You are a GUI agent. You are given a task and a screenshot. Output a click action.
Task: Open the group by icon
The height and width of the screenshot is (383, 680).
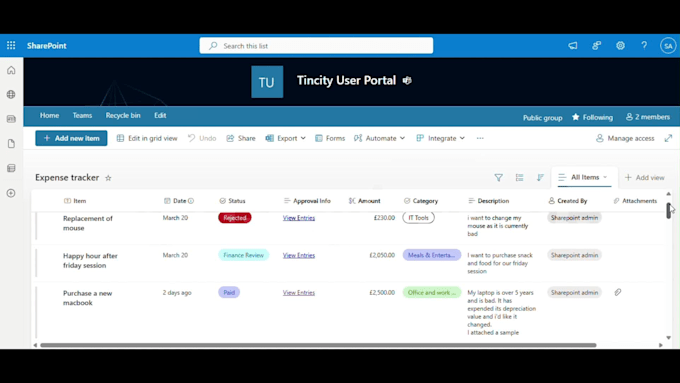520,177
